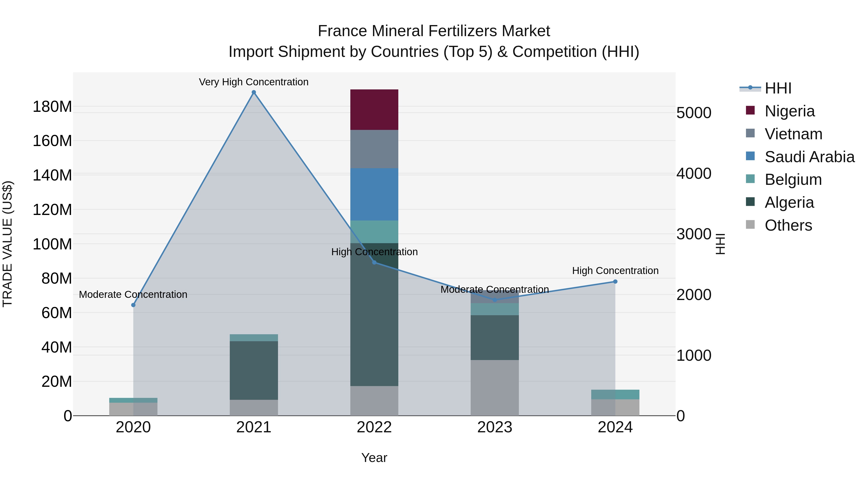The width and height of the screenshot is (868, 488).
Task: Click the 180M y-axis tick label
Action: click(52, 107)
